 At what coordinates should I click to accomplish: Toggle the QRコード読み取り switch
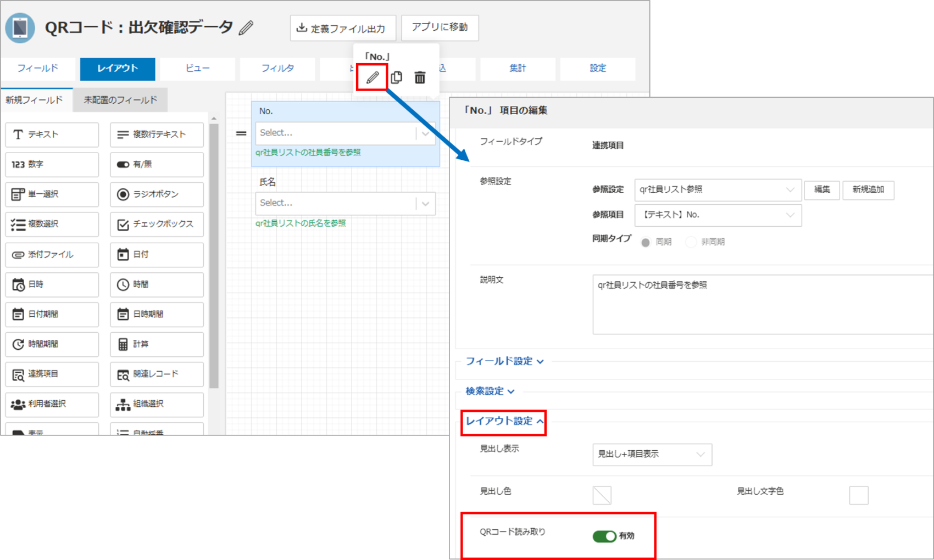pos(604,536)
